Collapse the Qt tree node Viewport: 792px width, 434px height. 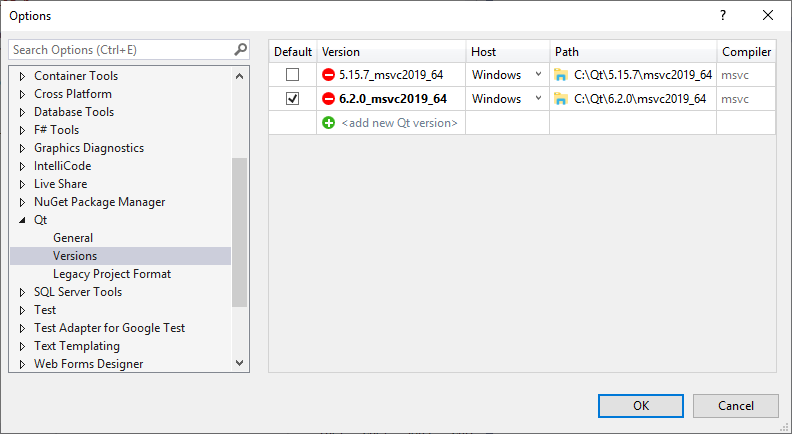(x=23, y=220)
